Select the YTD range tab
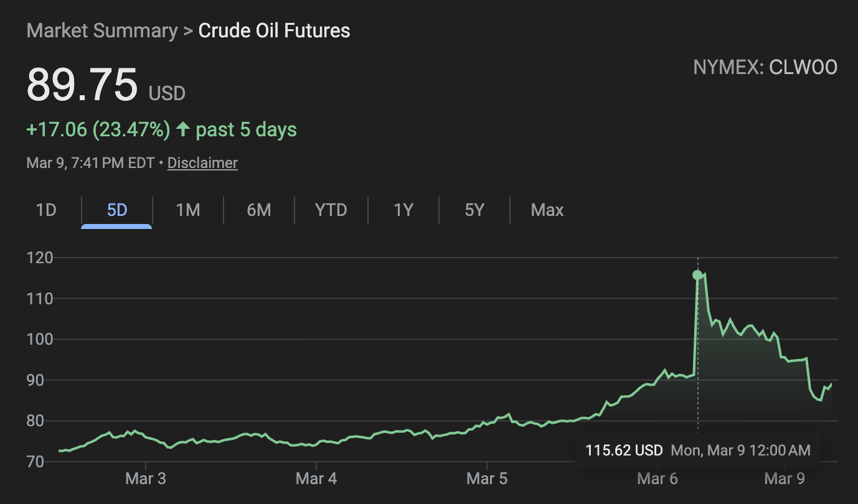This screenshot has width=858, height=504. pyautogui.click(x=331, y=210)
